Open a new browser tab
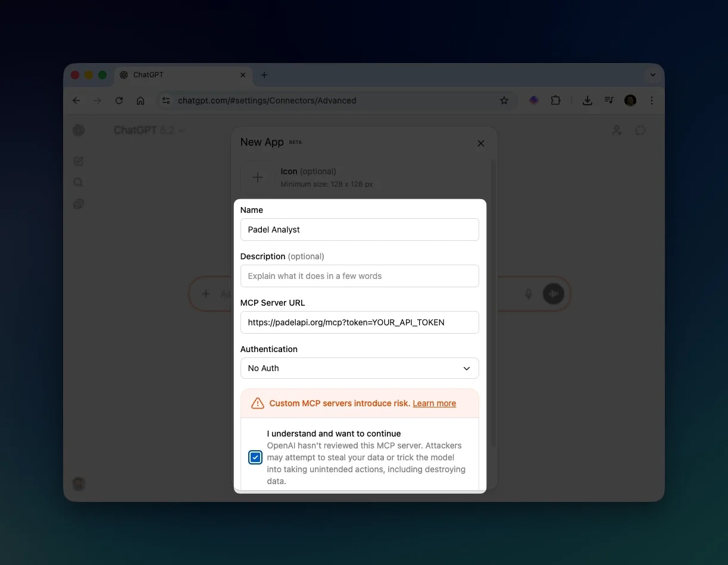Viewport: 728px width, 565px height. (264, 75)
